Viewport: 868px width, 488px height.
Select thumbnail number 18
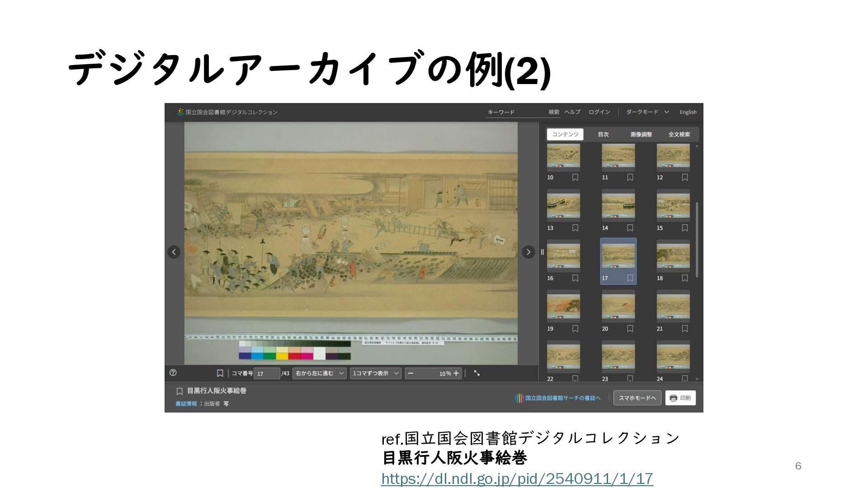(x=673, y=256)
